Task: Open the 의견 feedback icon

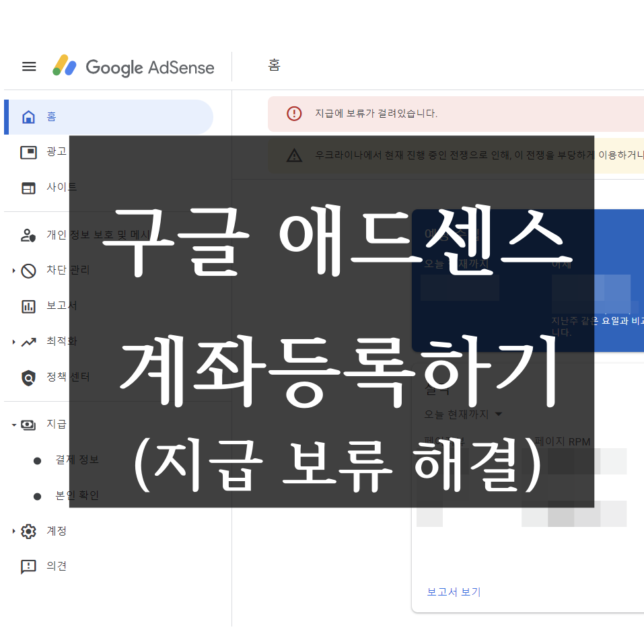Action: point(28,567)
